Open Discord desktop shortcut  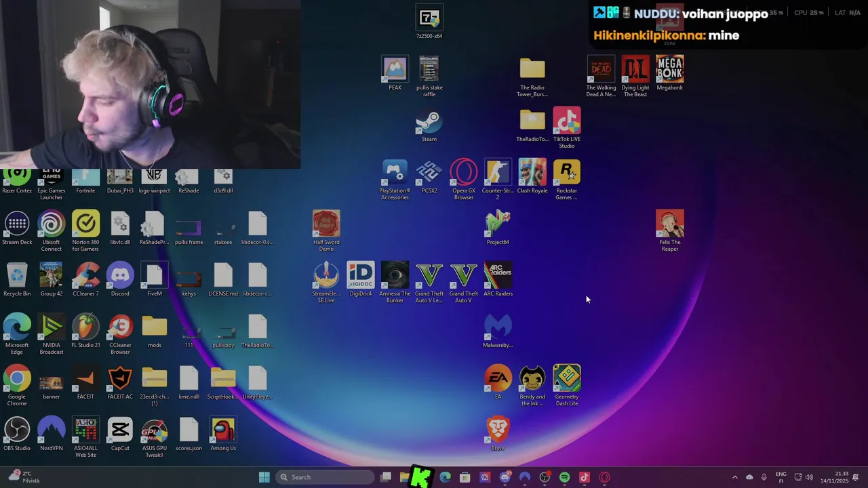(x=120, y=279)
